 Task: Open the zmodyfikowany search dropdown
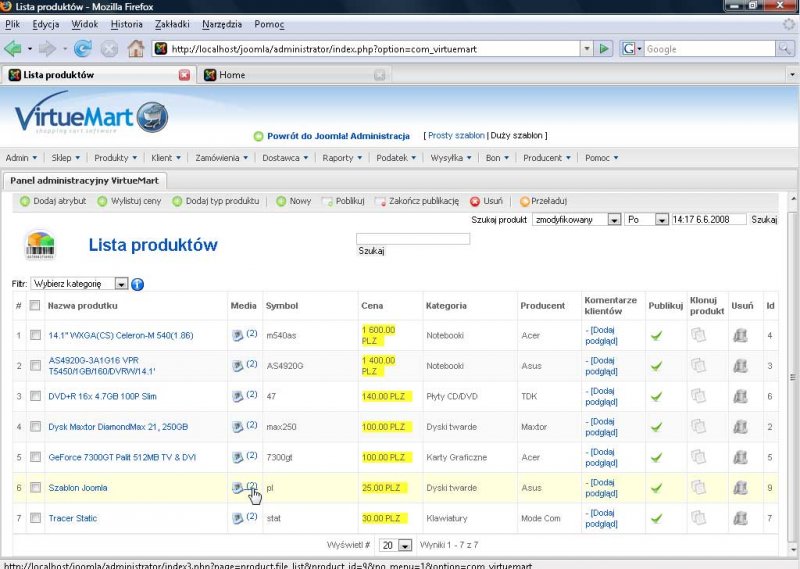pos(613,219)
